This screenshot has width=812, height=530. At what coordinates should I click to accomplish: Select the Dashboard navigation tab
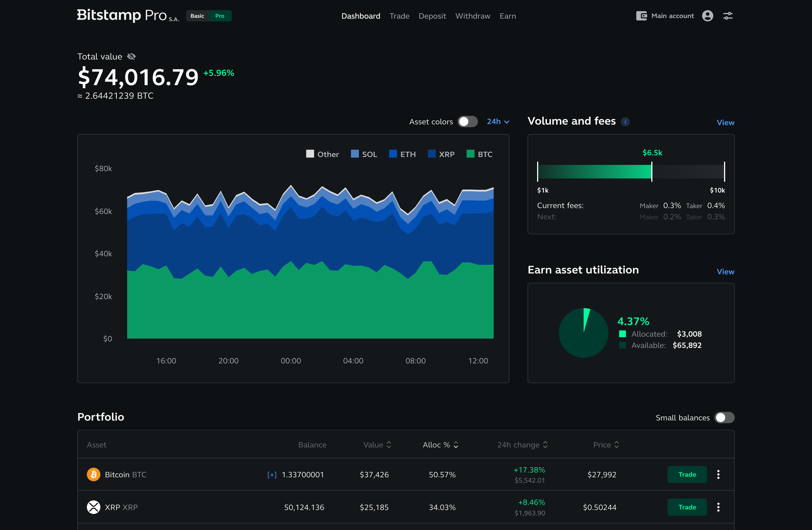[361, 16]
